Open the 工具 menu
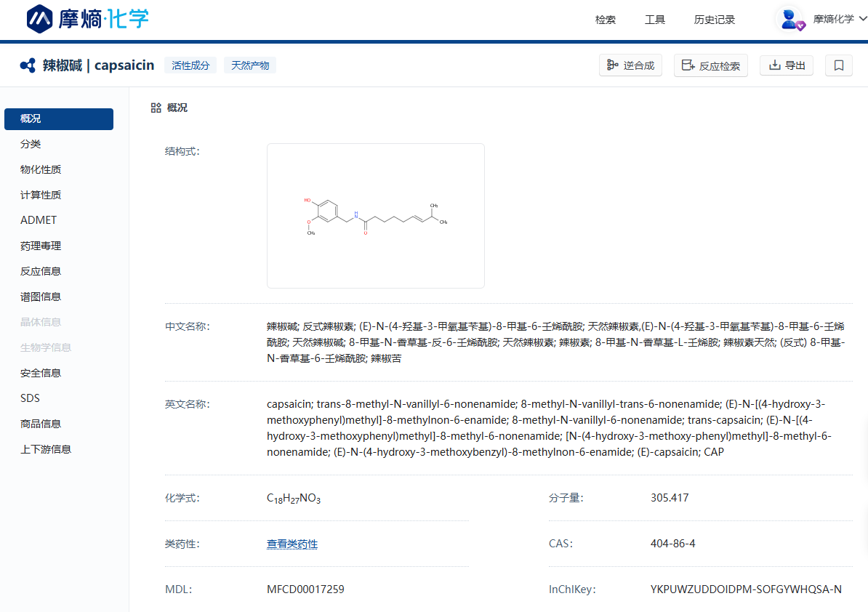 click(654, 20)
